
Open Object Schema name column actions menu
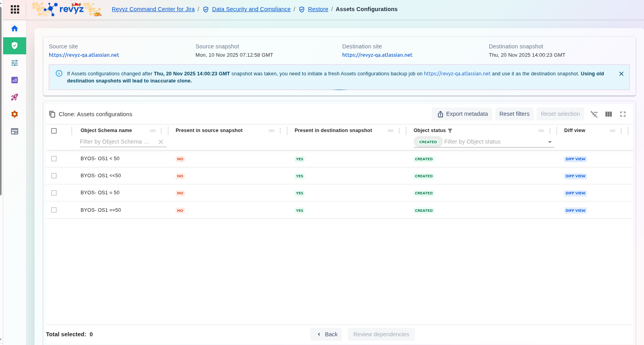161,131
